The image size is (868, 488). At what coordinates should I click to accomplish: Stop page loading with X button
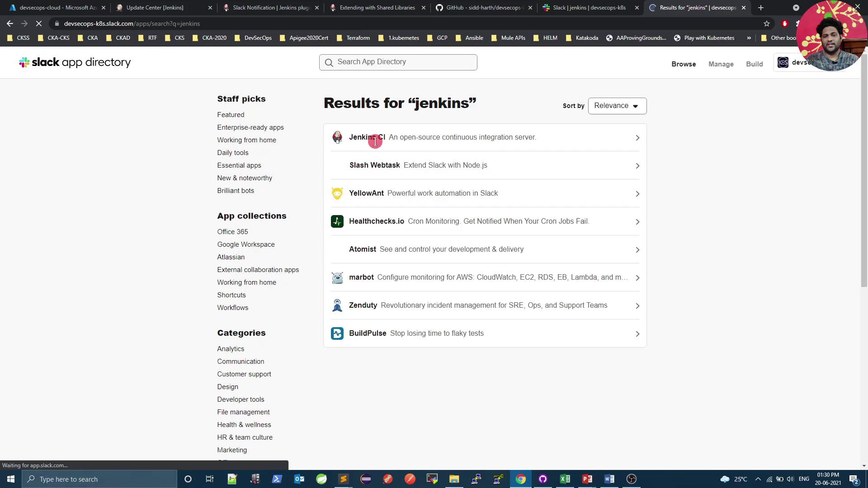coord(39,23)
